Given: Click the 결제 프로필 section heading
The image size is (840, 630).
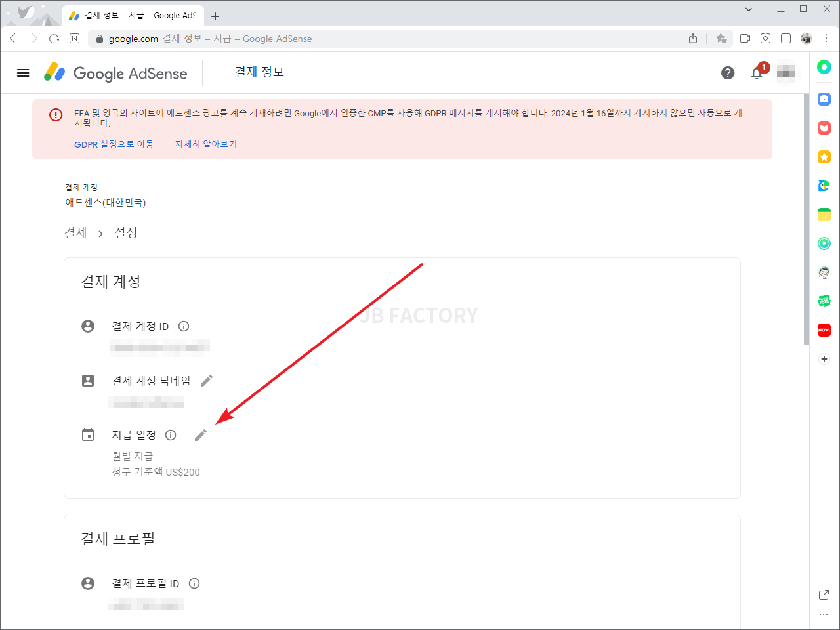Looking at the screenshot, I should 118,539.
